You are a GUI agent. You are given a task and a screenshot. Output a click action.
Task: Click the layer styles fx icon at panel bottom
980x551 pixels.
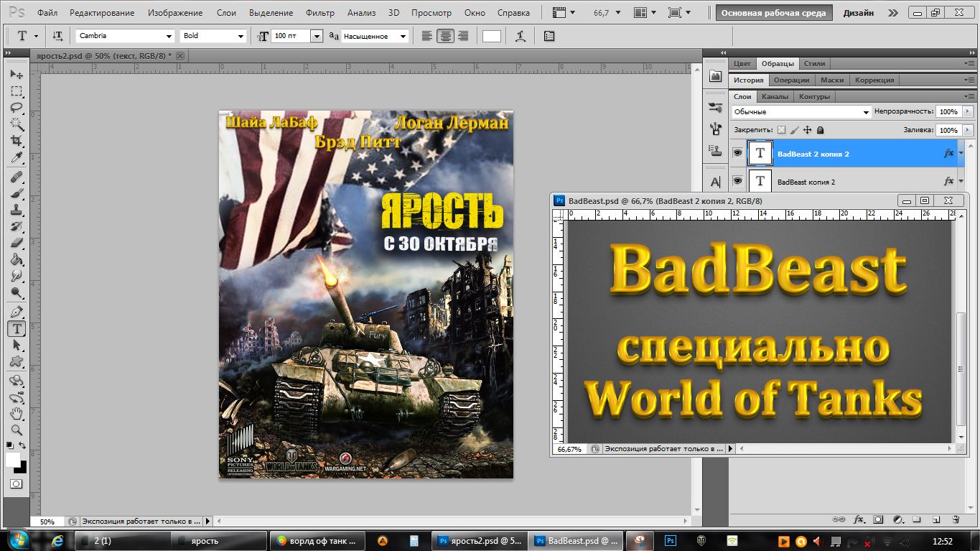858,519
